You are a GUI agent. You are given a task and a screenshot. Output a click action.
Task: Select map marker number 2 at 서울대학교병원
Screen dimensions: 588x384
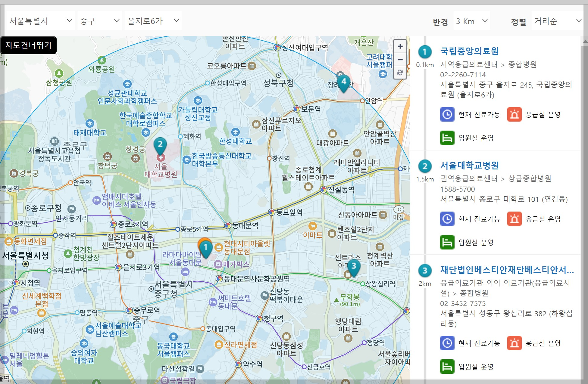click(160, 145)
